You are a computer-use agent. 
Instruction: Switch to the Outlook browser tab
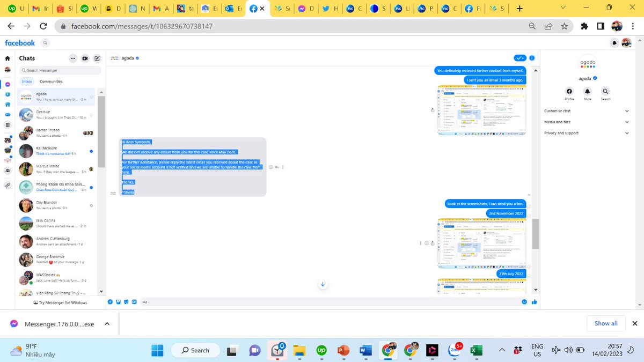coord(233,9)
